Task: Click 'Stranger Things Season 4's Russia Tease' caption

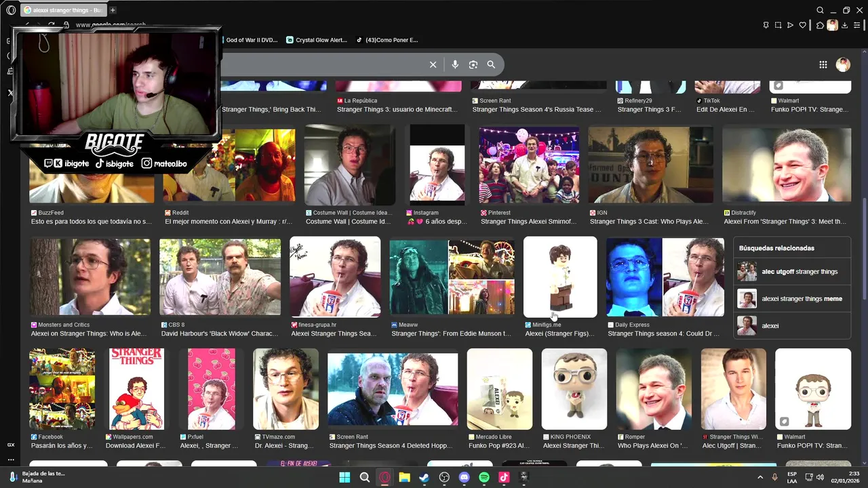Action: pyautogui.click(x=536, y=110)
